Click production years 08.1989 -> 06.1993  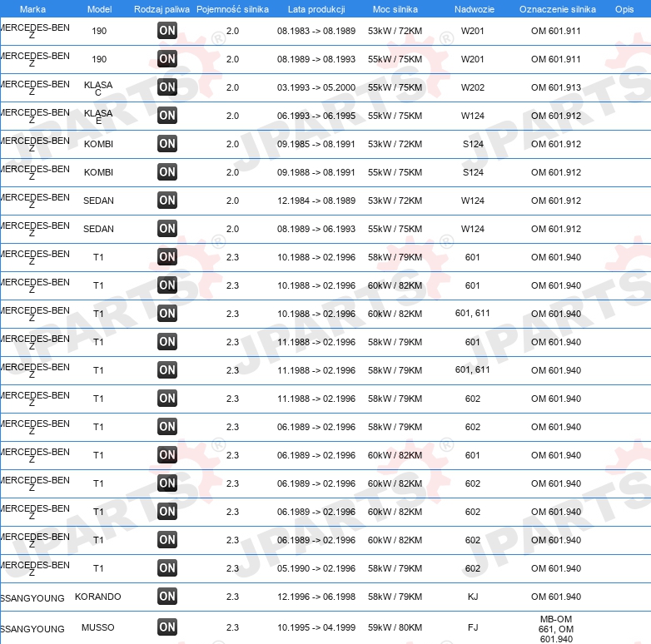point(316,229)
